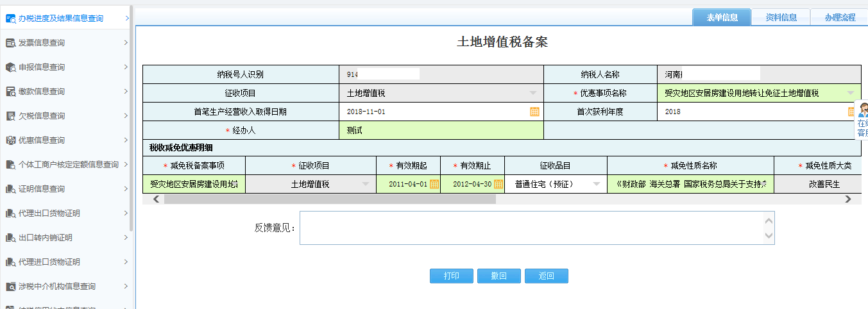Expand the 优惠事项名称 dropdown
Viewport: 868px width, 309px height.
(850, 93)
